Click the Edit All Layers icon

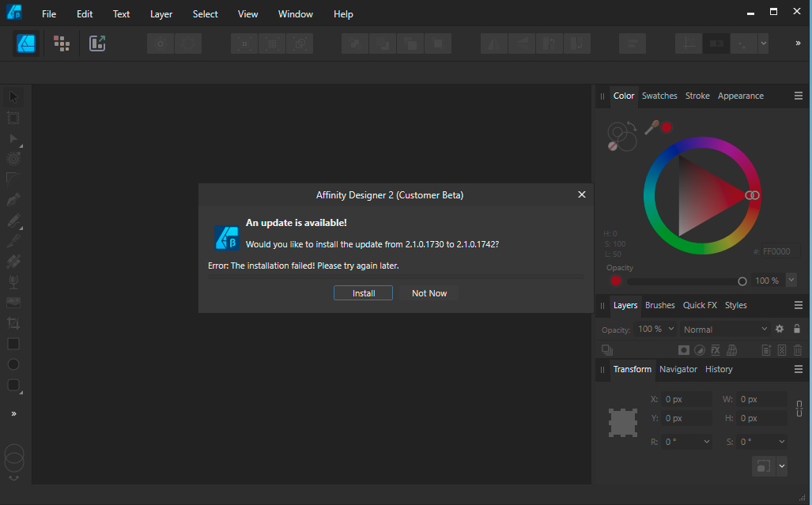point(607,350)
